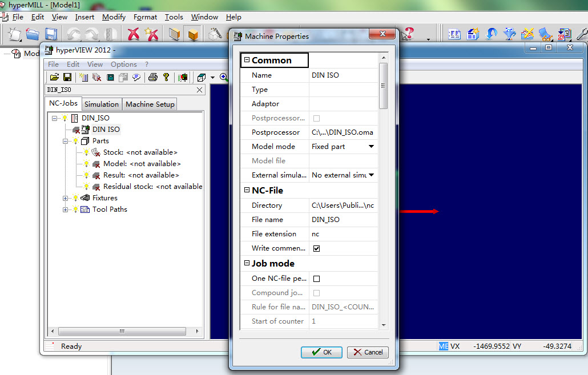Save using hyperVIEW's floppy disk icon

point(67,77)
